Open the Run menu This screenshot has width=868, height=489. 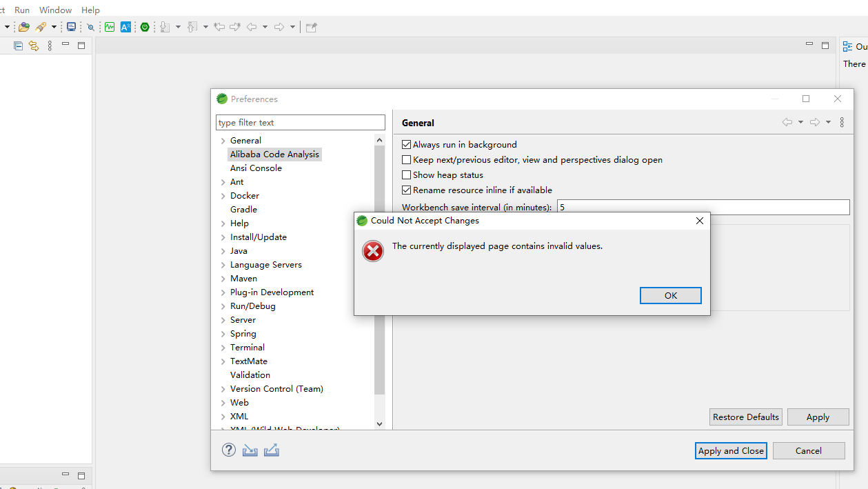pos(21,10)
